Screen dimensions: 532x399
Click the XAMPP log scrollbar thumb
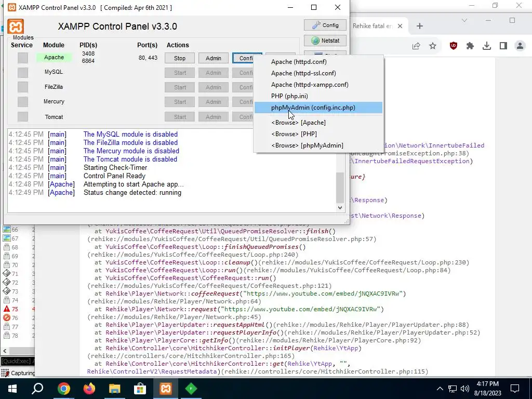pos(340,187)
